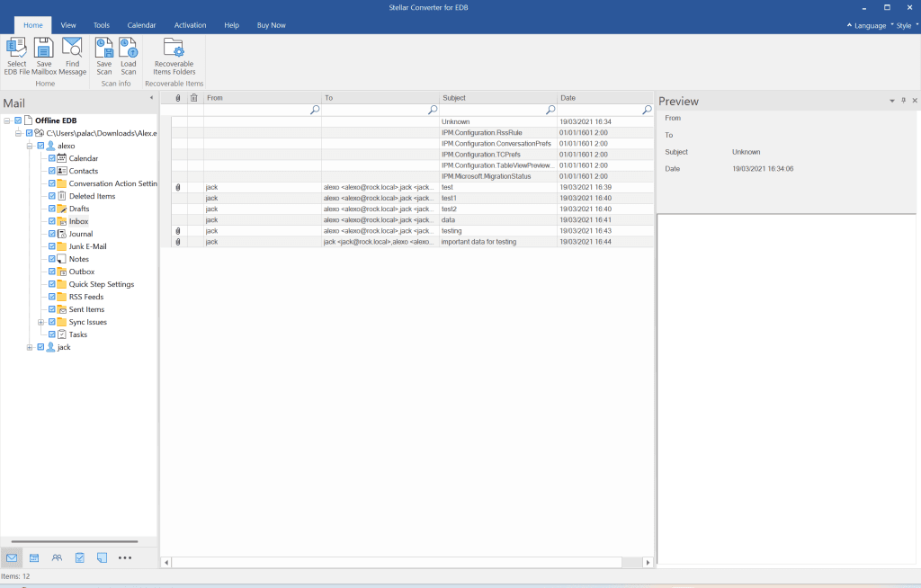Click search icon in Date filter
This screenshot has width=921, height=588.
647,110
